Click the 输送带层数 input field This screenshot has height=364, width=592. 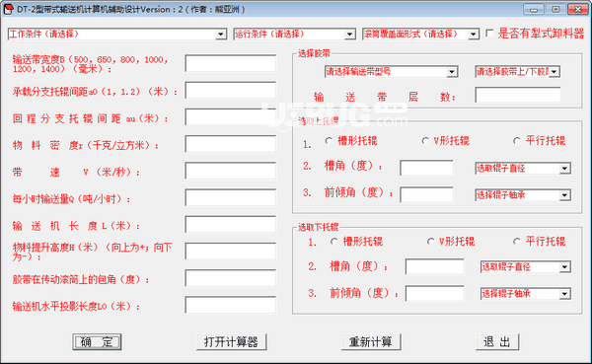point(518,95)
